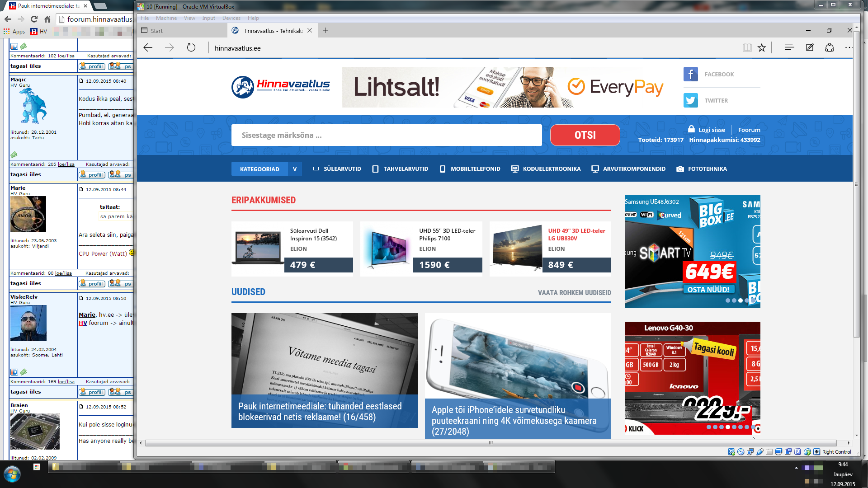Screen dimensions: 868x488
Task: Open Dell Inspiron 15 laptop offer
Action: coord(292,249)
